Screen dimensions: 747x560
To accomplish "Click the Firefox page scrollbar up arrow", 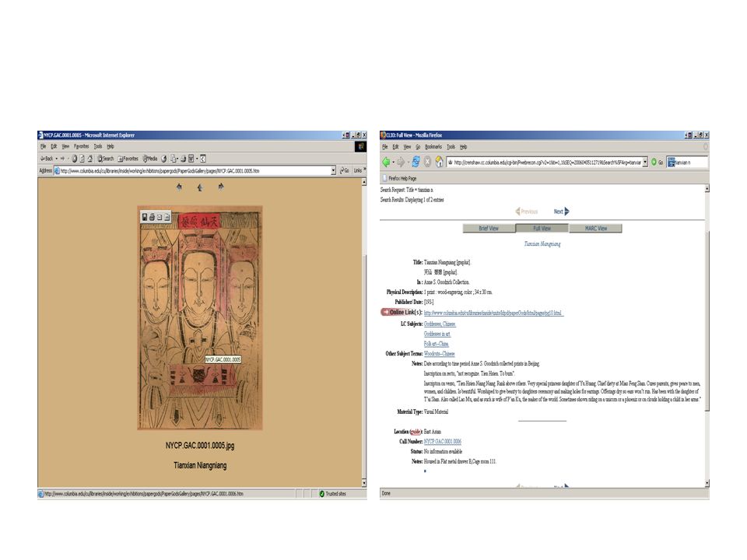I will (707, 188).
